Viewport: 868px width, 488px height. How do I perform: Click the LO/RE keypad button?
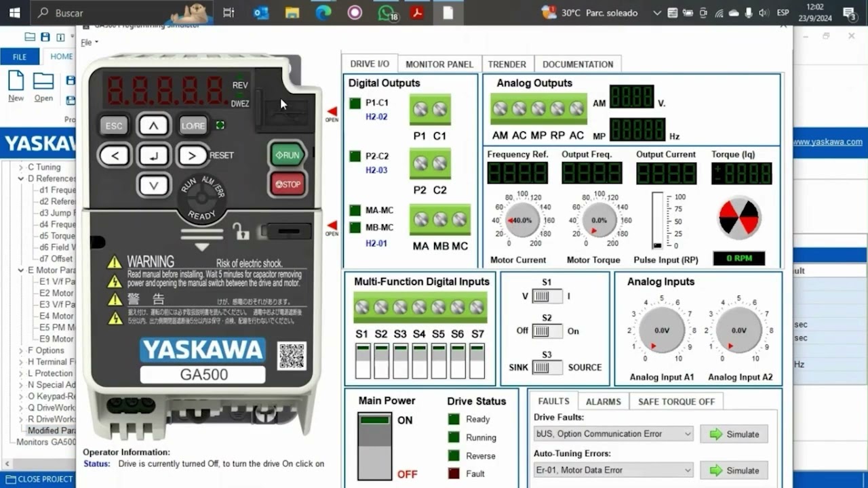(x=193, y=125)
